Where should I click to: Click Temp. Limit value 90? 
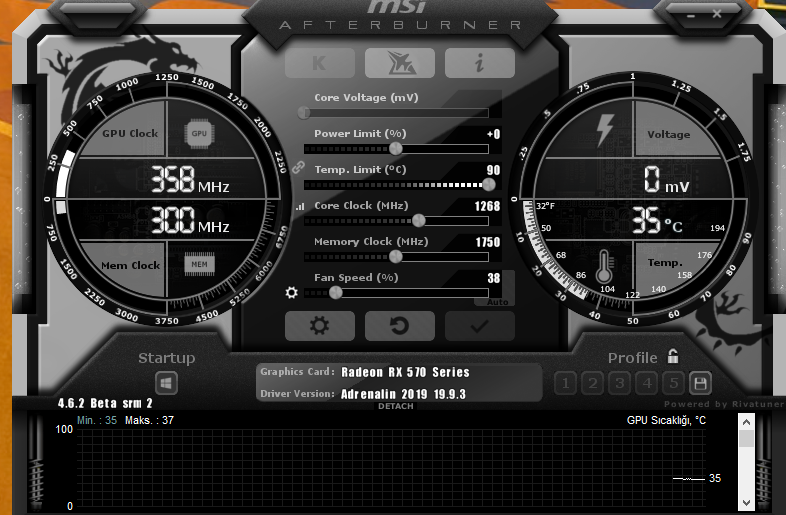[493, 170]
